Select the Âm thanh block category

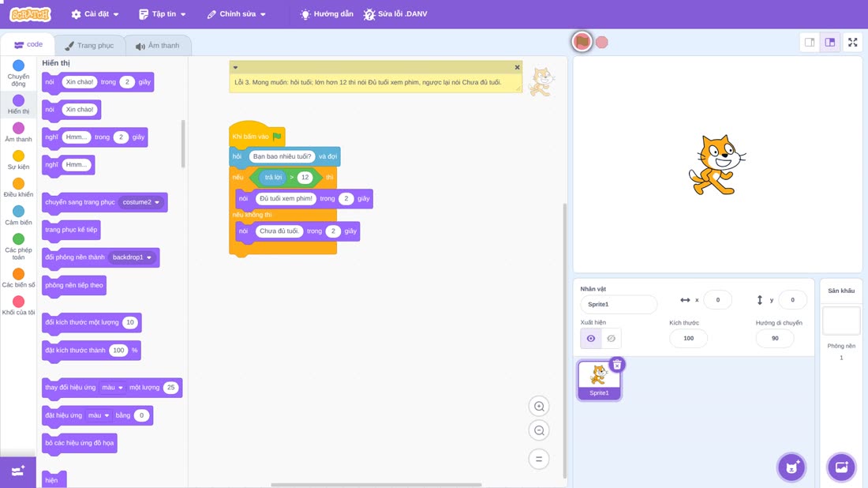point(18,133)
